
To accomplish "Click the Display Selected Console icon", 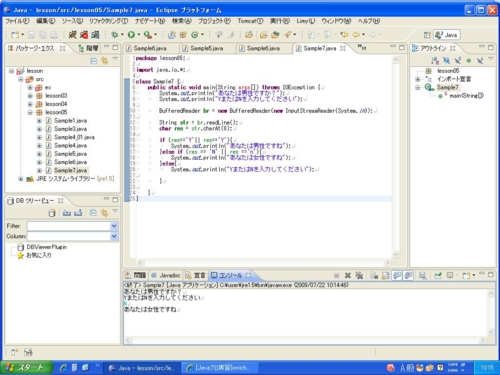I will coord(450,275).
